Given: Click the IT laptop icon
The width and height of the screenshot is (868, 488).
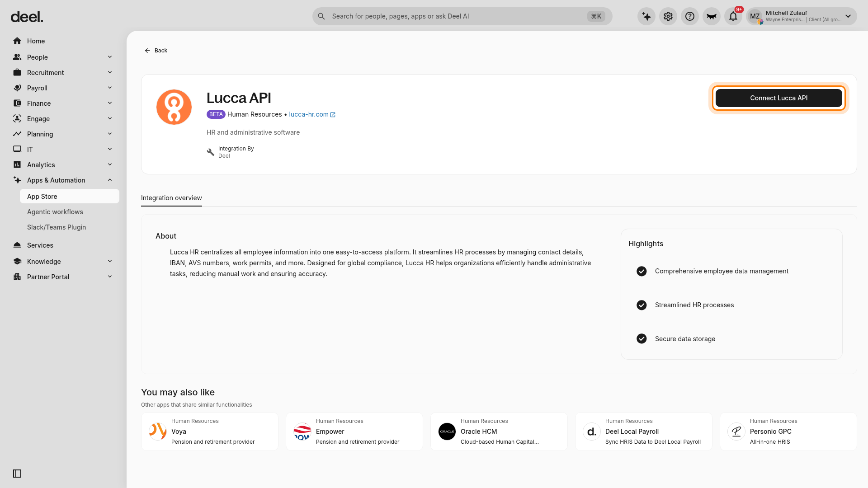Looking at the screenshot, I should tap(17, 150).
